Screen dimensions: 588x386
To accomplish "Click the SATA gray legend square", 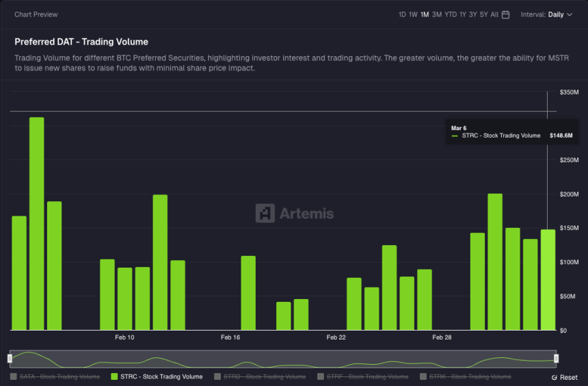I will pos(14,376).
